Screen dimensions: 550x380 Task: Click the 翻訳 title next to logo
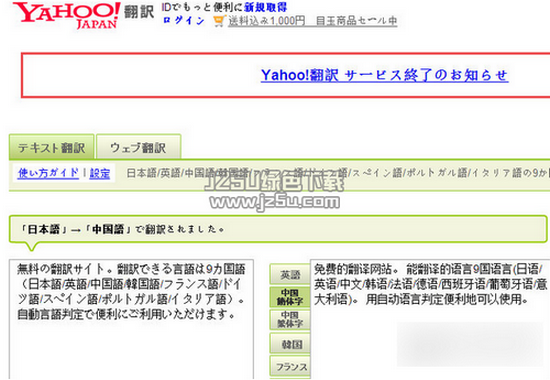click(x=139, y=12)
